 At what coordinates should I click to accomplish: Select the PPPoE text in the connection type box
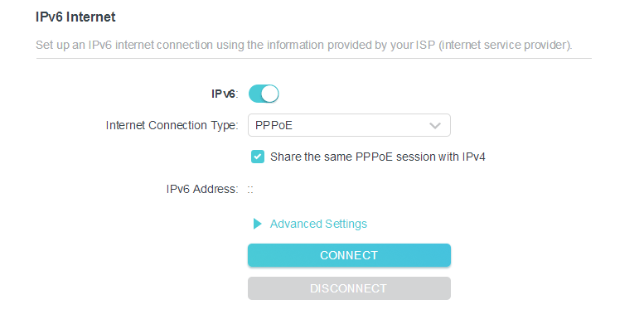pos(274,125)
